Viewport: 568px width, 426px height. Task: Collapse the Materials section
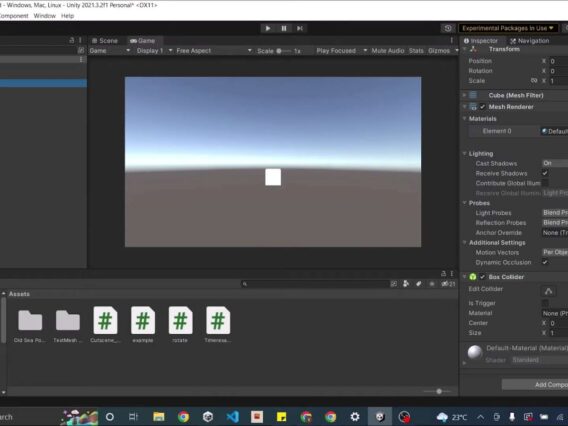(464, 118)
